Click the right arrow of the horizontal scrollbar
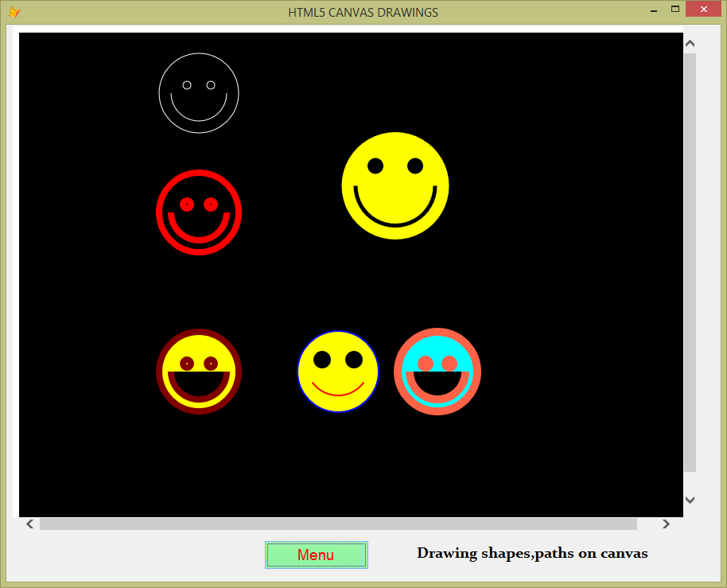The width and height of the screenshot is (727, 588). tap(666, 524)
